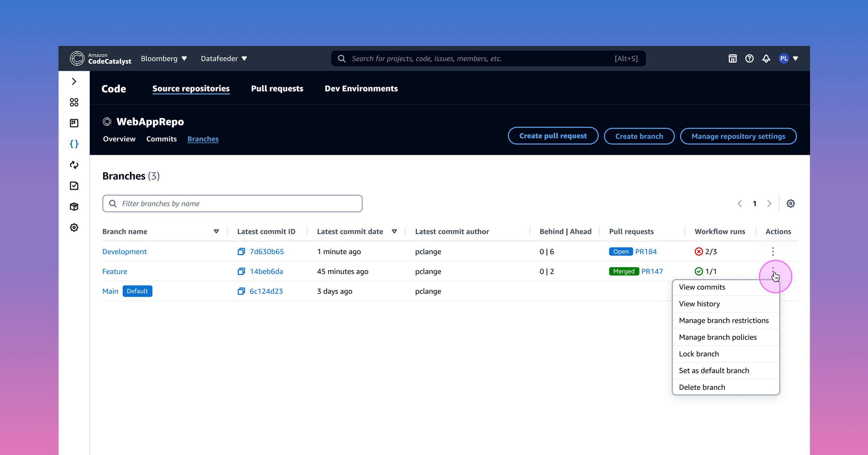Open the Reports checkmark sidebar icon

click(74, 186)
